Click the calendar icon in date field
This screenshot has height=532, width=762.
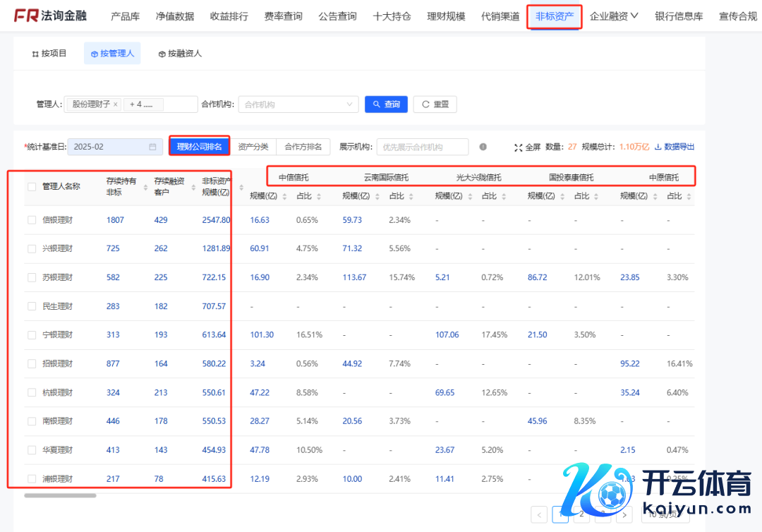[x=152, y=147]
